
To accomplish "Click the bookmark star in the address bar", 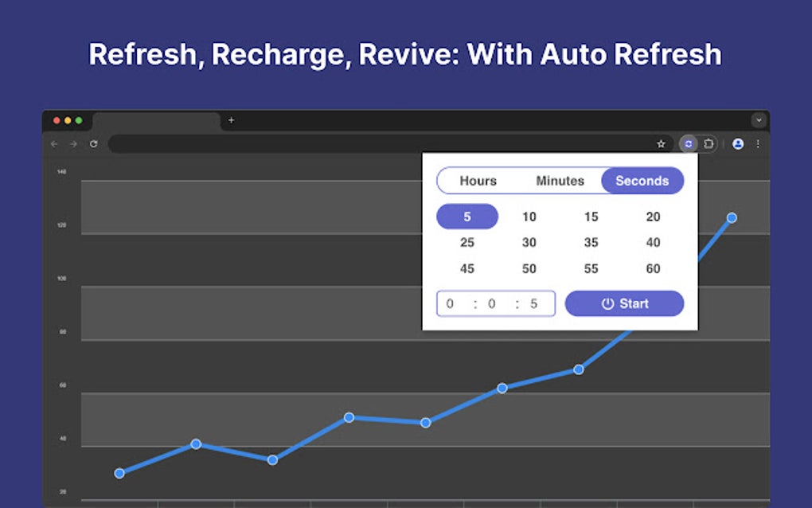I will pyautogui.click(x=661, y=144).
